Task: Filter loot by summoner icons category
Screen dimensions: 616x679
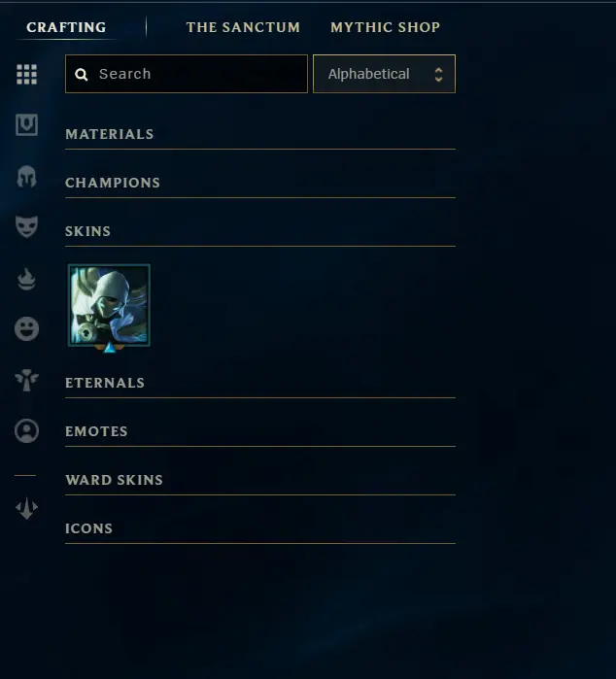Action: [26, 431]
